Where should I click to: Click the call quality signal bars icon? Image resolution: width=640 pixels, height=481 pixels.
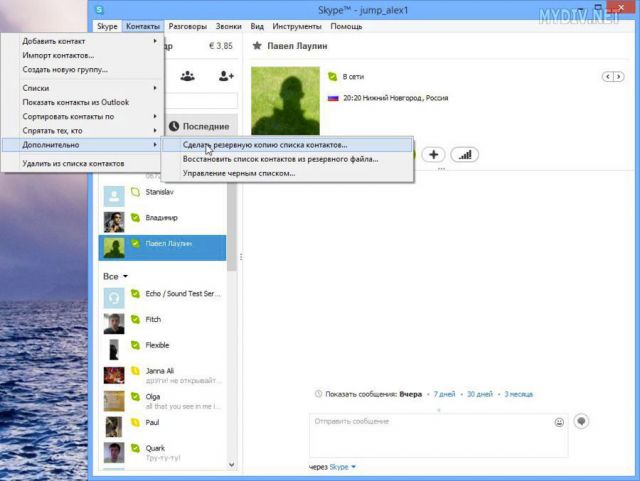(x=464, y=155)
